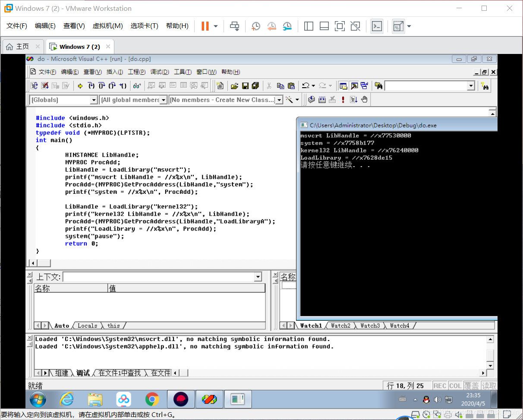Click the red exclamation Execute Program icon

[343, 100]
